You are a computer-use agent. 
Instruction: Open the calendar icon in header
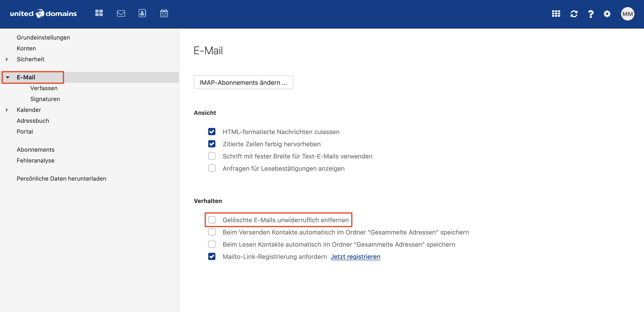point(164,13)
